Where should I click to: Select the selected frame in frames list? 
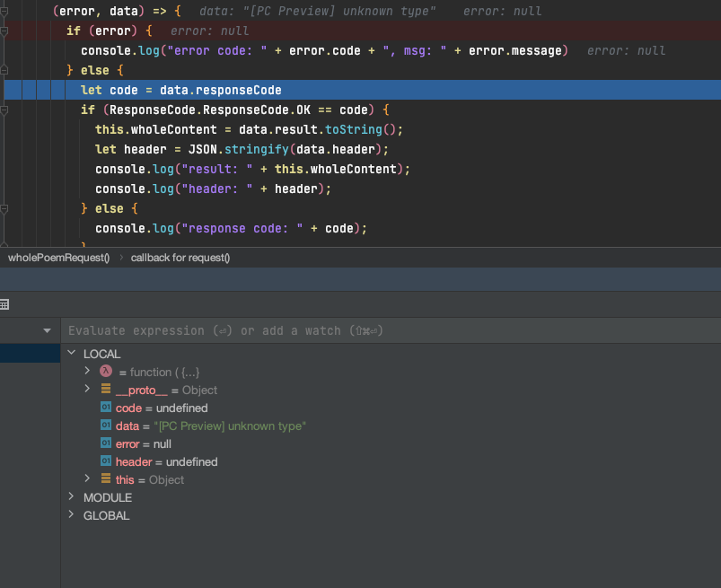(x=30, y=353)
